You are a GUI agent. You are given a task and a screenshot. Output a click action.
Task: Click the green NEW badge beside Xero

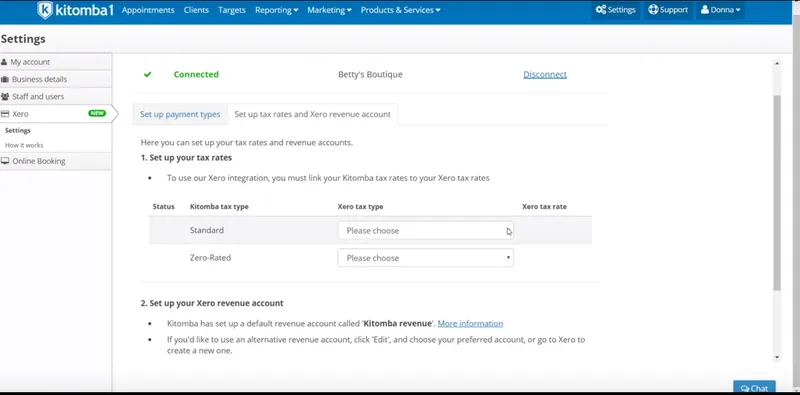point(97,113)
